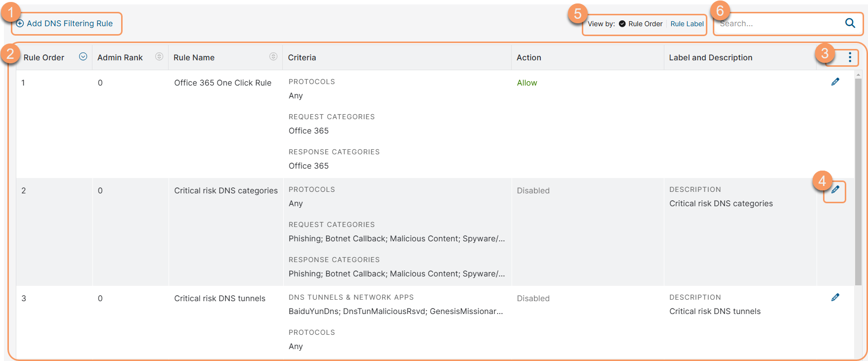Click the pencil icon for Critical risk DNS categories

pyautogui.click(x=835, y=190)
